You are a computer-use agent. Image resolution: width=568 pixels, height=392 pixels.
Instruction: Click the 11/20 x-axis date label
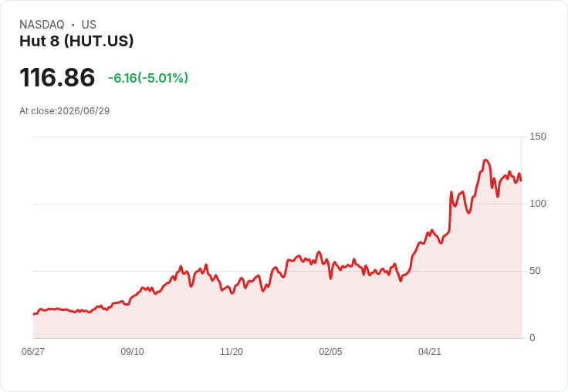pyautogui.click(x=232, y=352)
